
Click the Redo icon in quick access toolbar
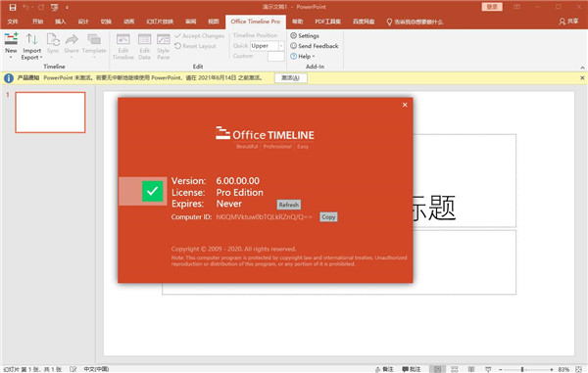41,7
